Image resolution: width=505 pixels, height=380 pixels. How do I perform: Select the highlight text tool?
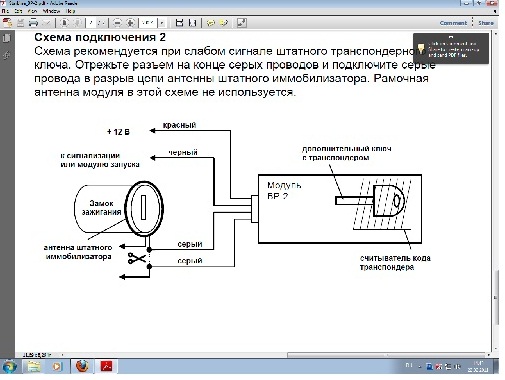(x=224, y=23)
